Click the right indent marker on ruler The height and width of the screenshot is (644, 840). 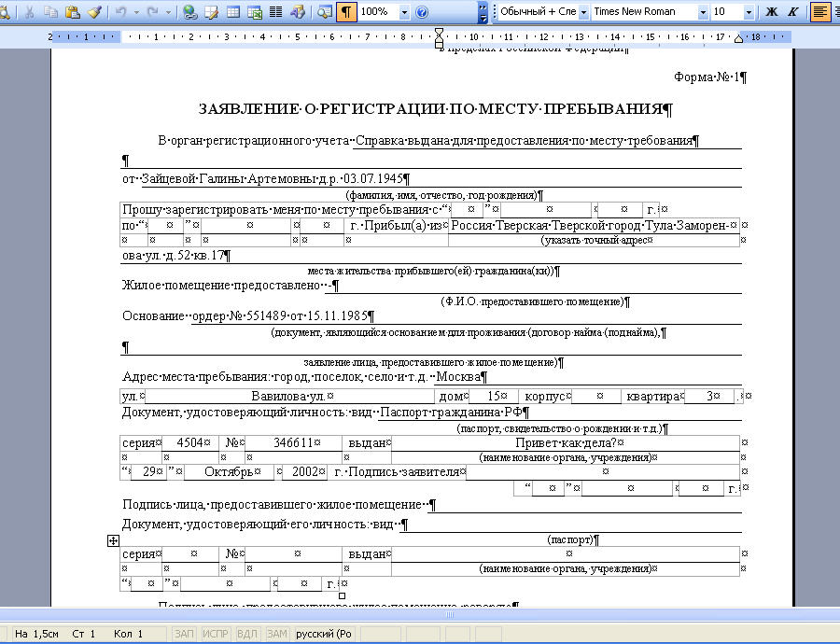(739, 38)
